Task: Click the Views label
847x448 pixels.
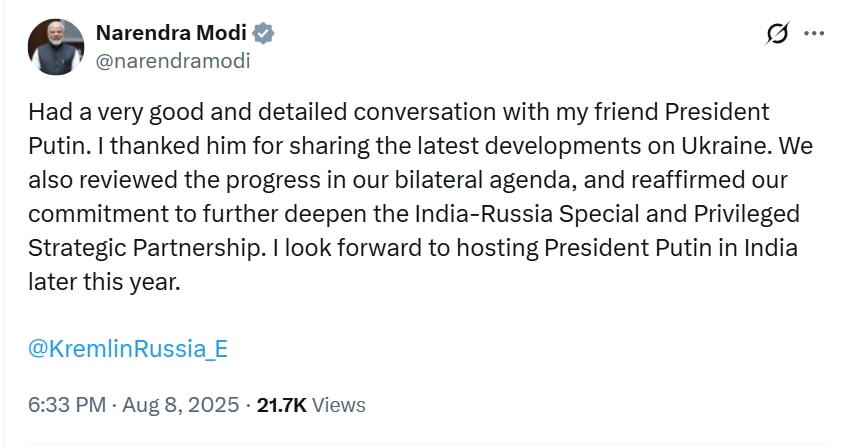Action: point(339,405)
